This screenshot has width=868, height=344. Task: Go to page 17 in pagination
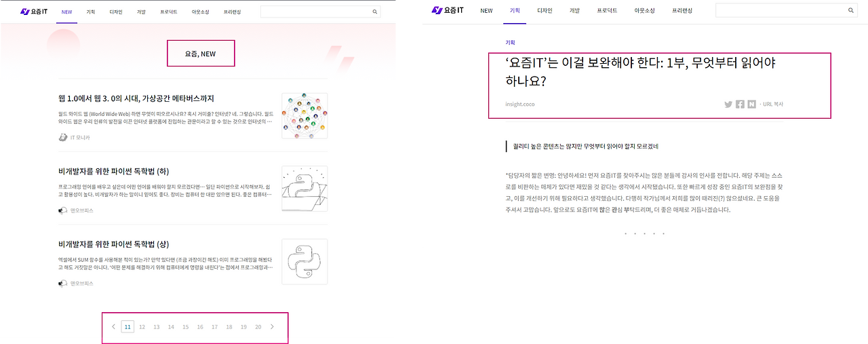coord(215,327)
